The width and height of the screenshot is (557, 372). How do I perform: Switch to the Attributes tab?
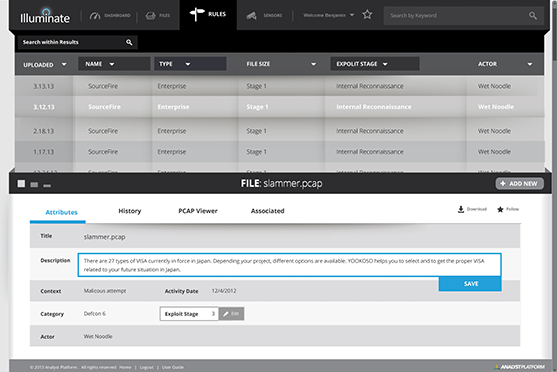point(61,212)
